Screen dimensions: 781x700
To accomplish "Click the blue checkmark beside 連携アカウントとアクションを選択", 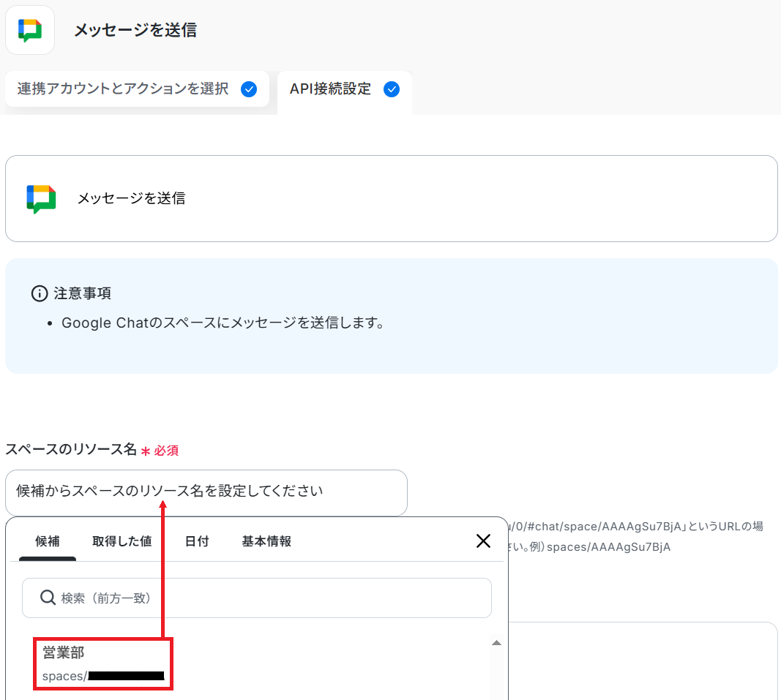I will click(249, 89).
